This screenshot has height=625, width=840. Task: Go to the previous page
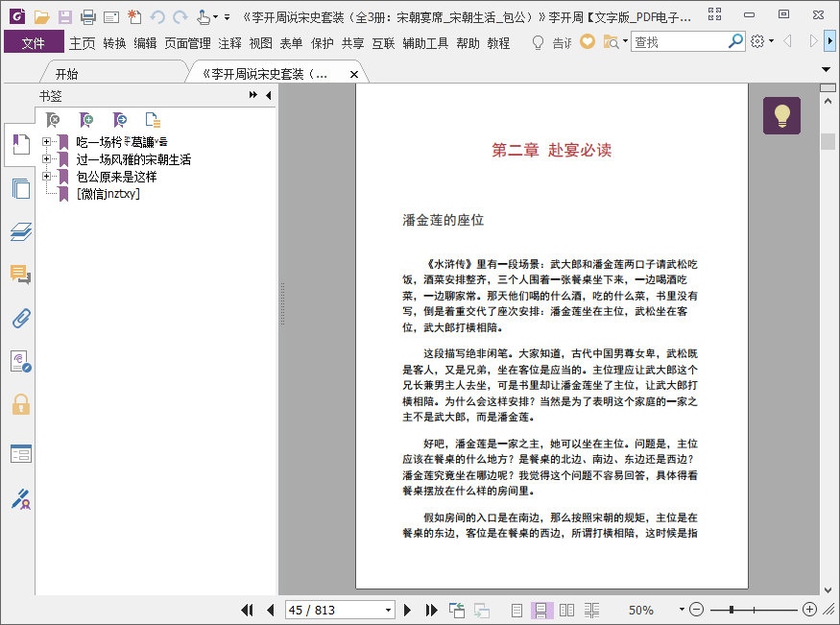click(x=271, y=610)
